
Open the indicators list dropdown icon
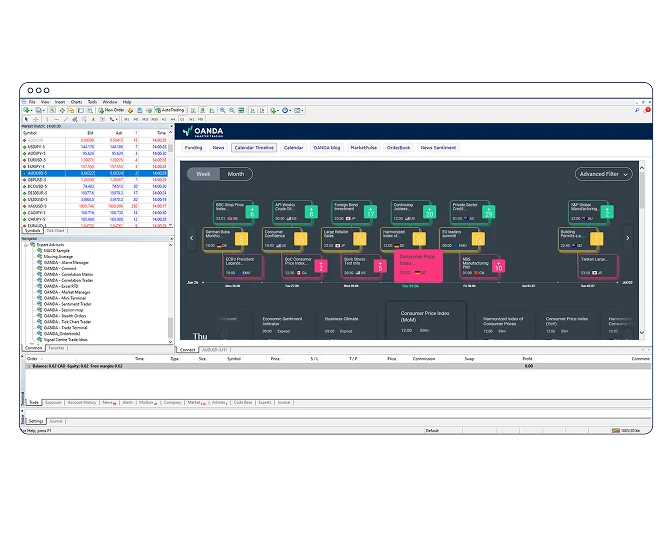pos(274,110)
